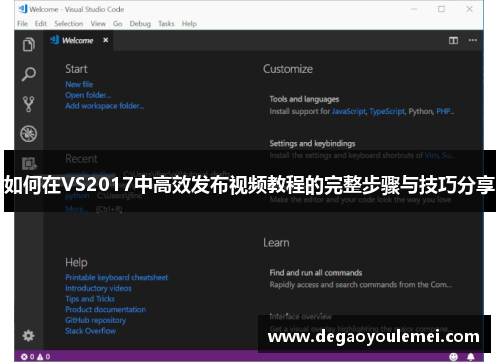Click the VS Code logo in title bar
Image resolution: width=500 pixels, height=362 pixels.
tap(23, 9)
